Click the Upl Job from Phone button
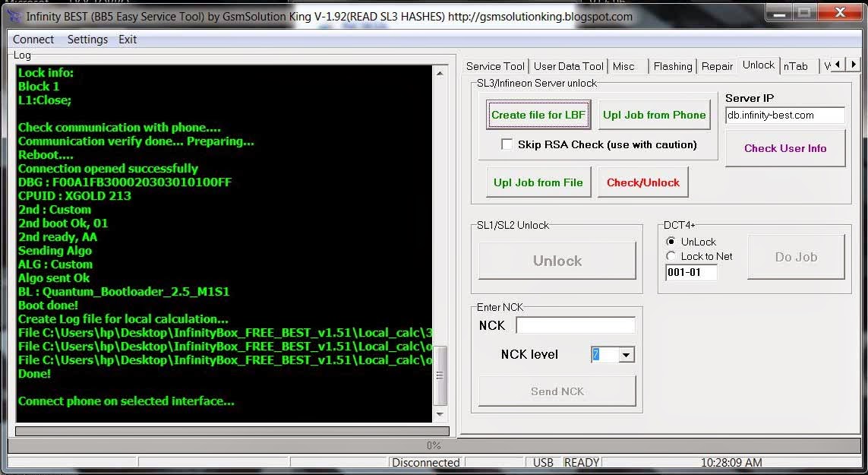 [655, 115]
